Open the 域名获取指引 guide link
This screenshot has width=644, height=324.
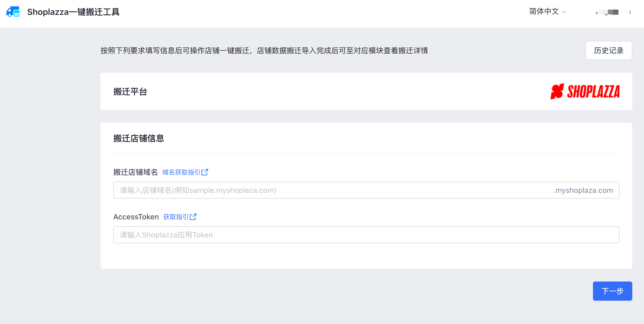181,172
